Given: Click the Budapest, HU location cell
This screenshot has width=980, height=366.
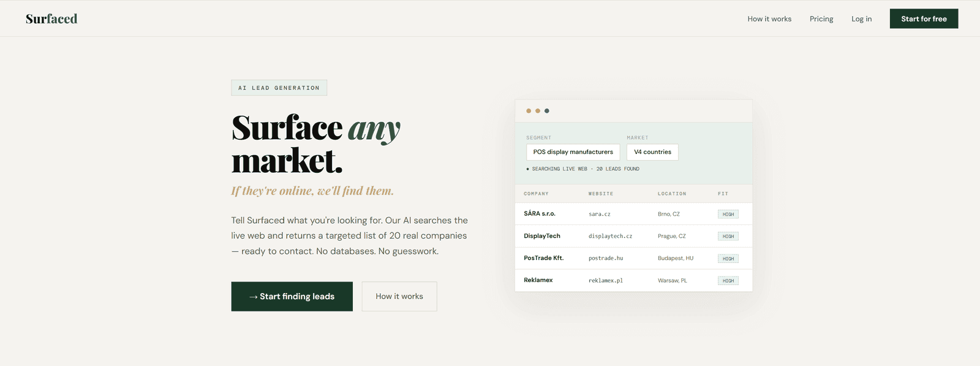Looking at the screenshot, I should point(676,259).
